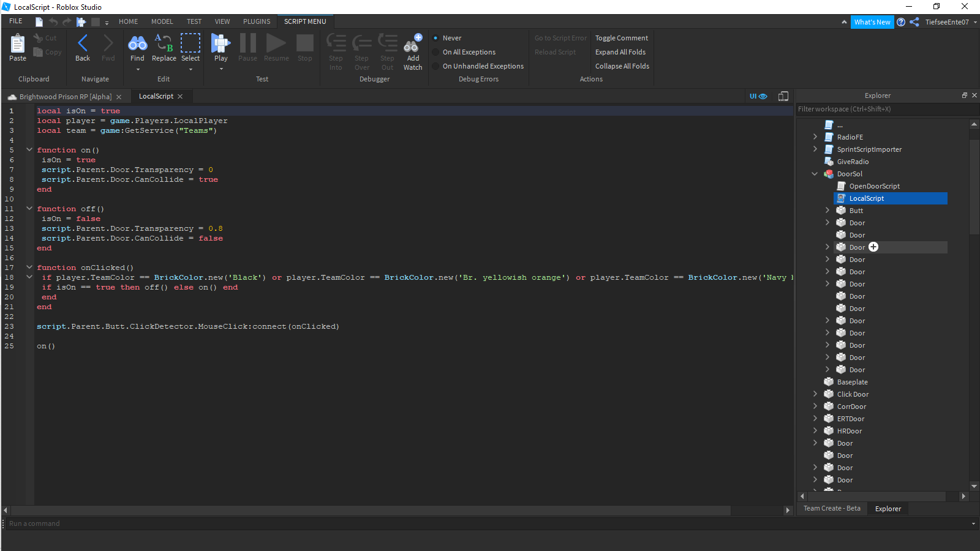Viewport: 980px width, 551px height.
Task: Click Collapse All Folds
Action: [x=622, y=66]
